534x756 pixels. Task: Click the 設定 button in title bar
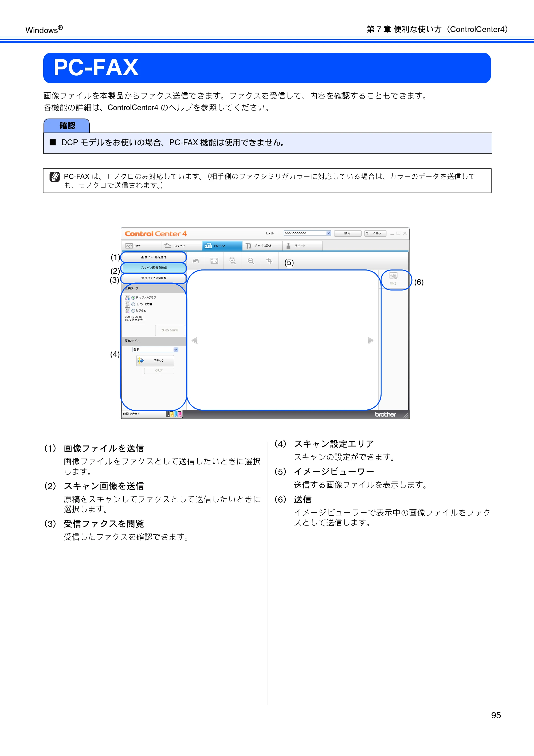[348, 233]
